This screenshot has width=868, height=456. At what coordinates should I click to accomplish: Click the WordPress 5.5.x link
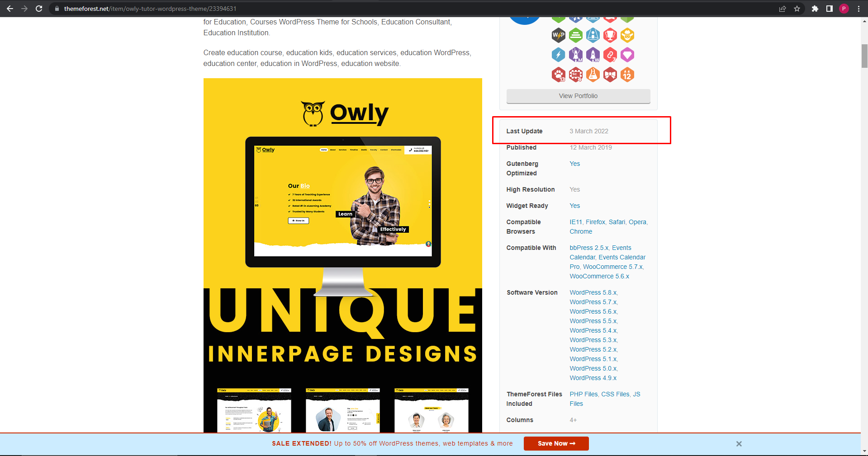[x=593, y=321]
